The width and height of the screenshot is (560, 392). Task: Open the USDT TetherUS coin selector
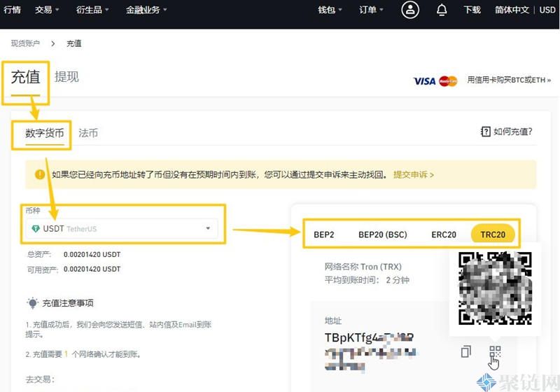pos(122,228)
